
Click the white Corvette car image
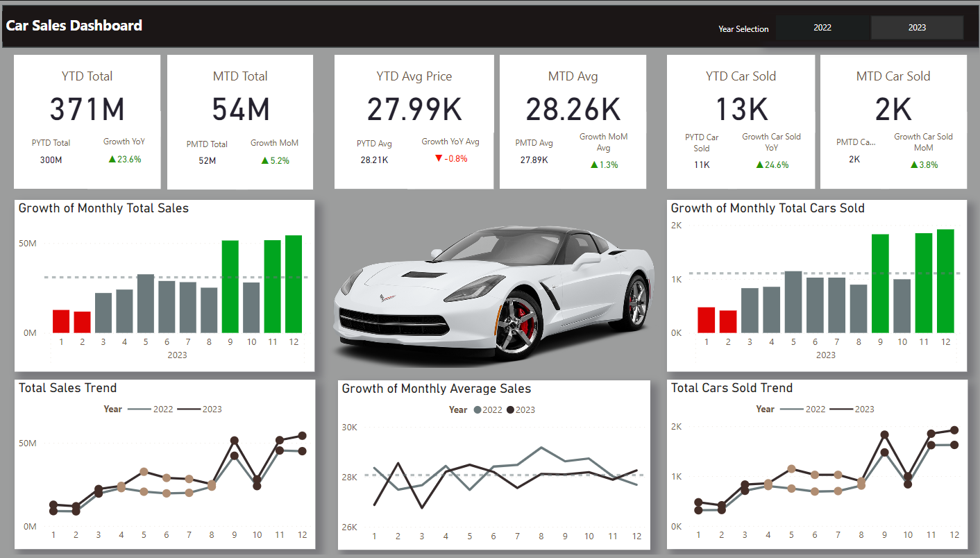coord(493,291)
